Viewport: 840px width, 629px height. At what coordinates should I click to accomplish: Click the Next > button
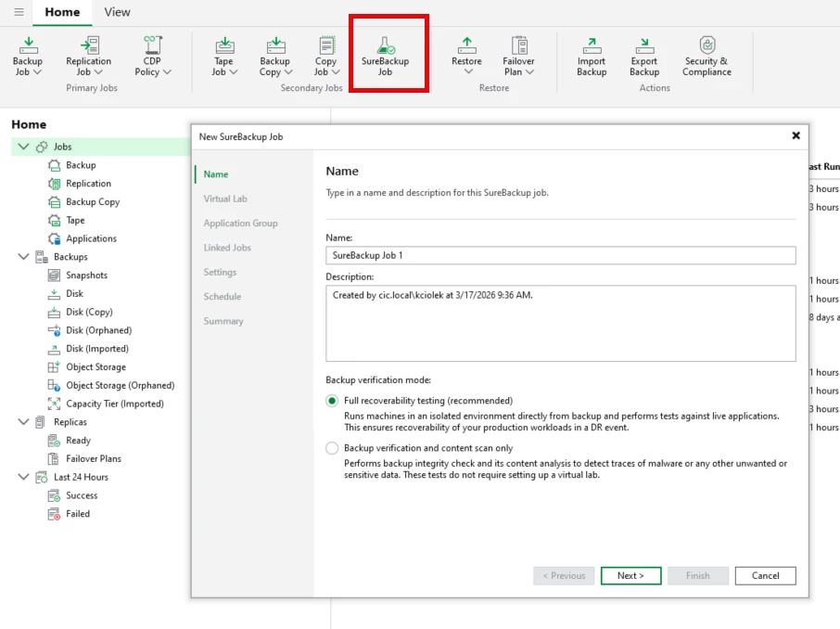pyautogui.click(x=630, y=575)
